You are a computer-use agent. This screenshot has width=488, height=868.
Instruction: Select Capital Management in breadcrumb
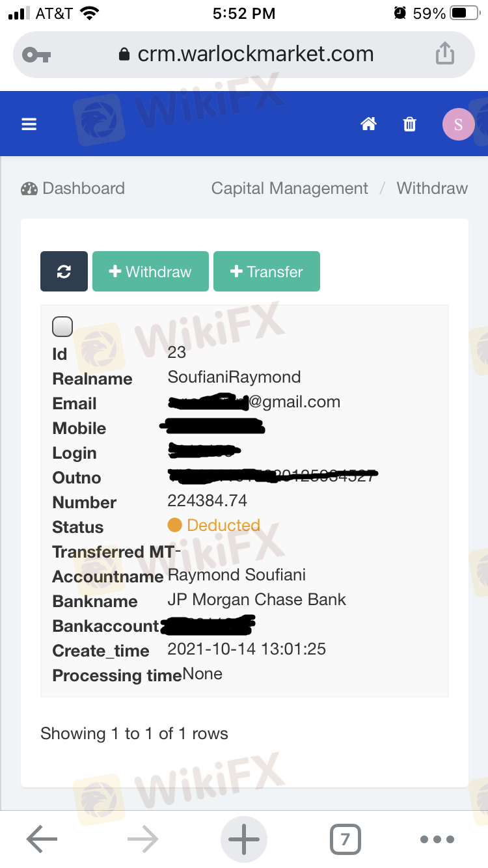pyautogui.click(x=290, y=189)
